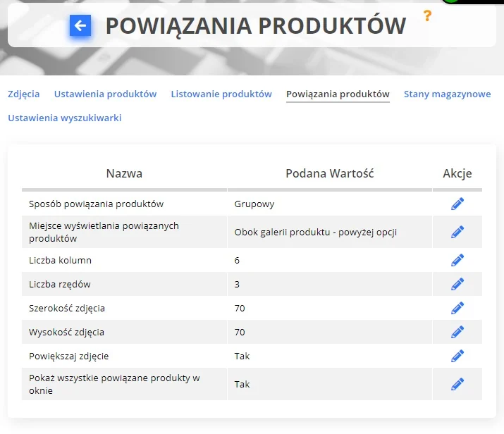Switch to 'Ustawienia produktów' tab
The height and width of the screenshot is (434, 504).
pyautogui.click(x=106, y=94)
